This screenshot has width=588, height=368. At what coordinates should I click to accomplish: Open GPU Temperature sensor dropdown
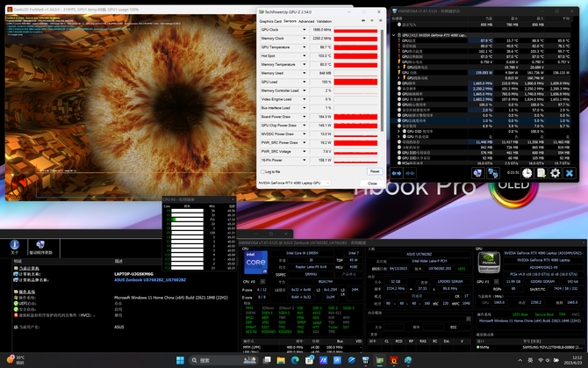305,47
